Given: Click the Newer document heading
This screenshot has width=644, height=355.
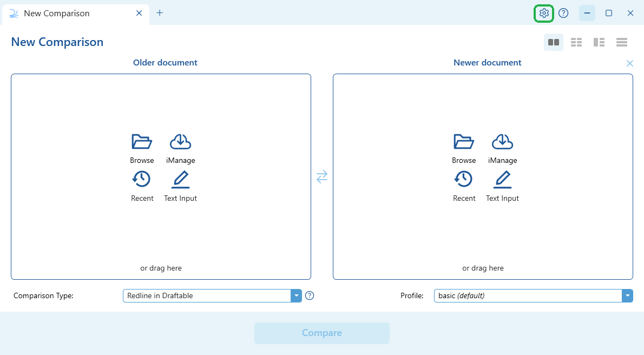Looking at the screenshot, I should click(487, 62).
